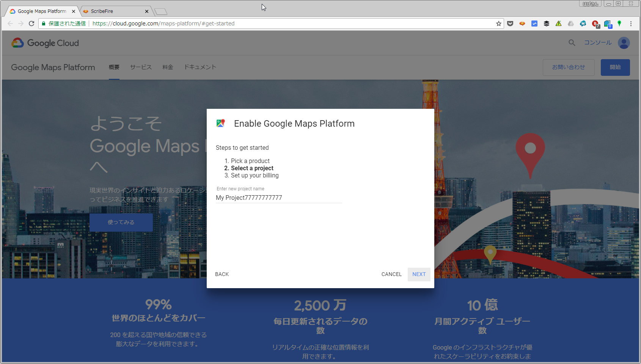Open the ScribeFire extension in toolbar
This screenshot has height=364, width=641.
(522, 24)
